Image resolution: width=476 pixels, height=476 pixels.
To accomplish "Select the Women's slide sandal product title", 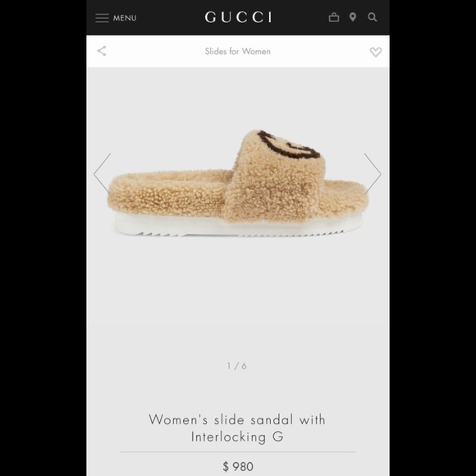I will point(237,428).
